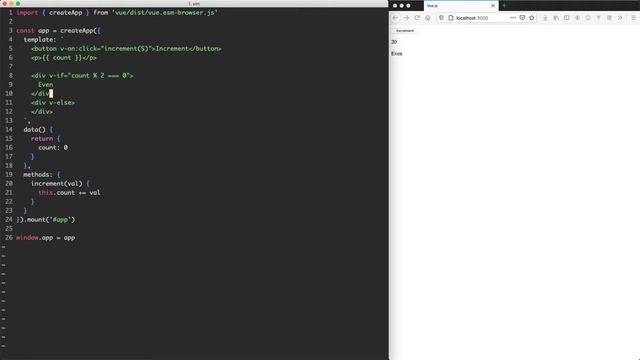Open the tracking protection shield icon
The height and width of the screenshot is (360, 640).
coord(441,18)
